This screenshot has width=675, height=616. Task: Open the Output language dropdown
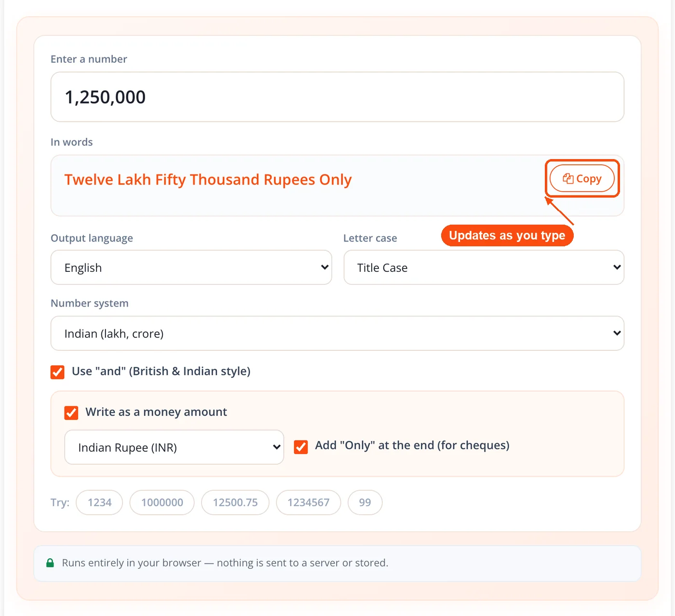click(191, 268)
